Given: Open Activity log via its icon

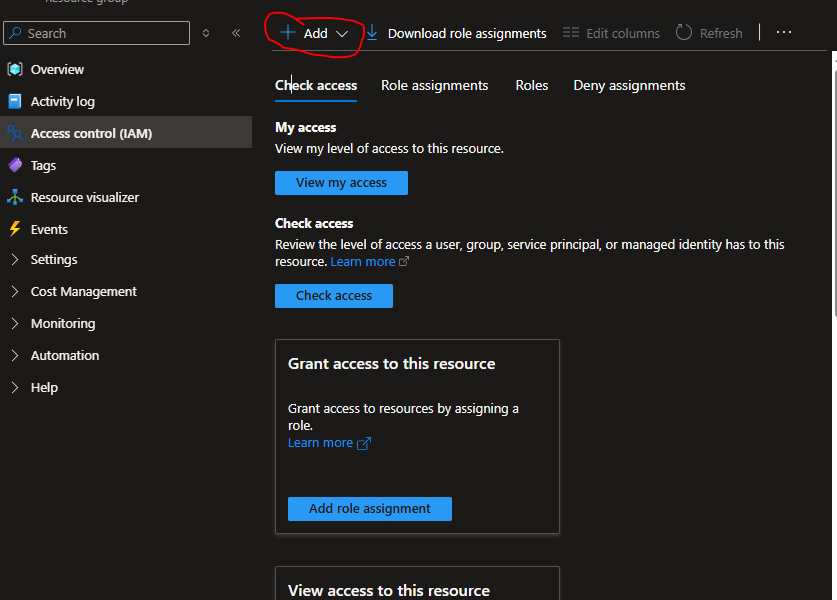Looking at the screenshot, I should [15, 101].
